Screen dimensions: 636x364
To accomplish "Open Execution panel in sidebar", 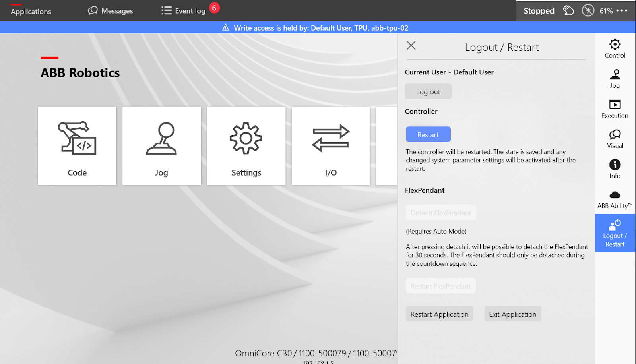I will click(615, 109).
